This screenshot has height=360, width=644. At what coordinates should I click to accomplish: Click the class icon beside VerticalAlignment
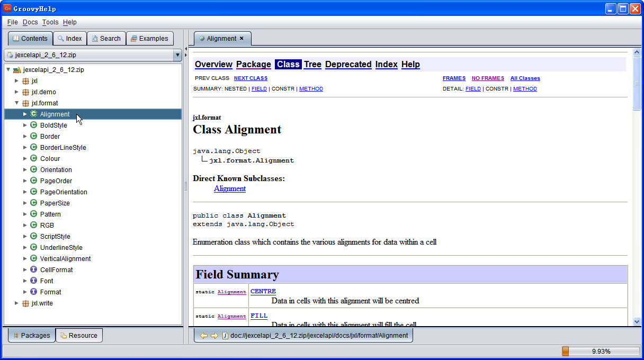click(x=33, y=259)
